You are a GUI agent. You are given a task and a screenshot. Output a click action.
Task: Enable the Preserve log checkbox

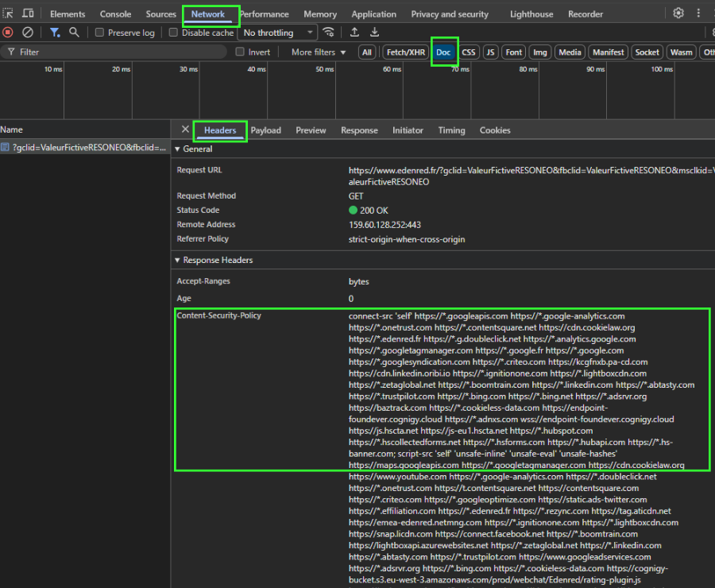coord(99,33)
